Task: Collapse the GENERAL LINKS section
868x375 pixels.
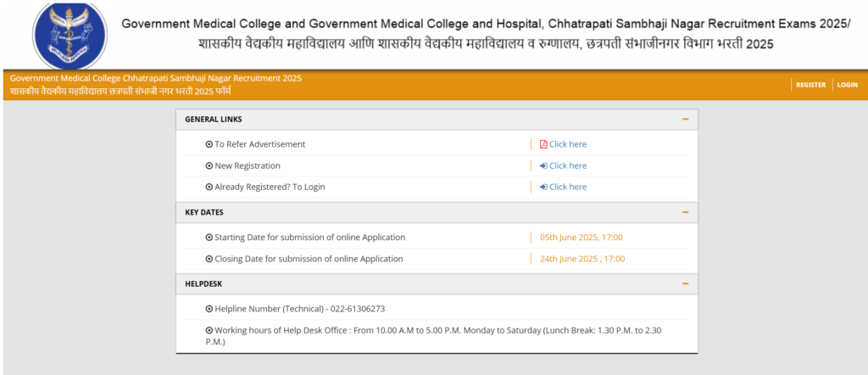Action: [x=685, y=119]
